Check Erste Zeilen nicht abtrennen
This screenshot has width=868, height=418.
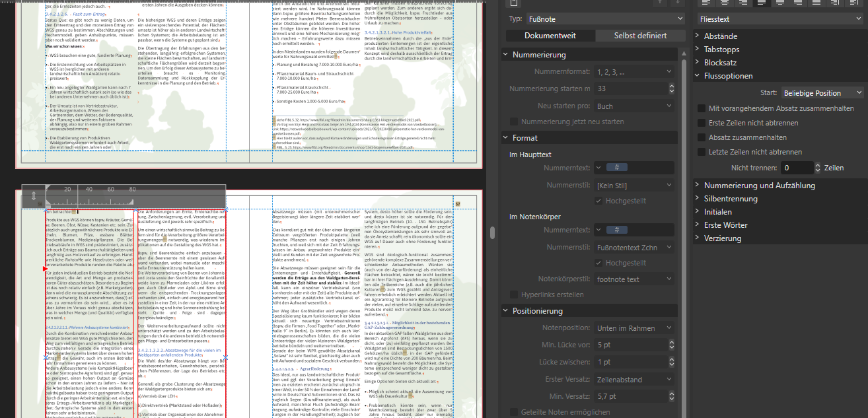click(x=702, y=123)
